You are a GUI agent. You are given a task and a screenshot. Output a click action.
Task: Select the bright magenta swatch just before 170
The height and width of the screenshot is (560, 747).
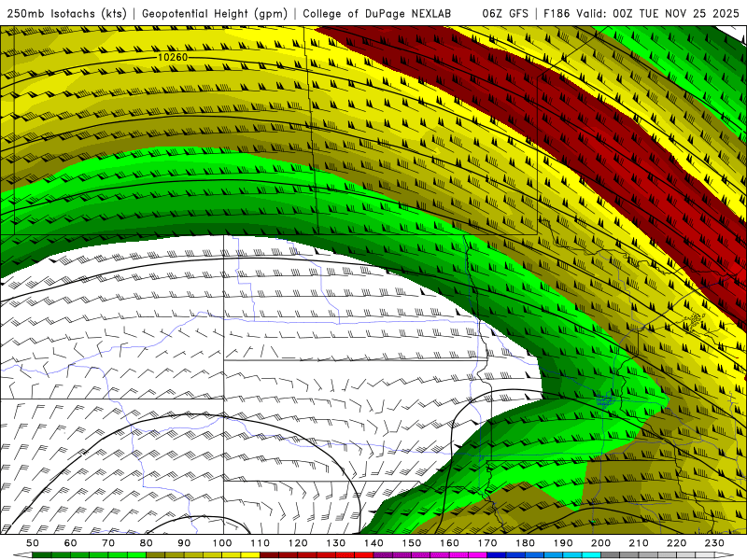coord(477,555)
